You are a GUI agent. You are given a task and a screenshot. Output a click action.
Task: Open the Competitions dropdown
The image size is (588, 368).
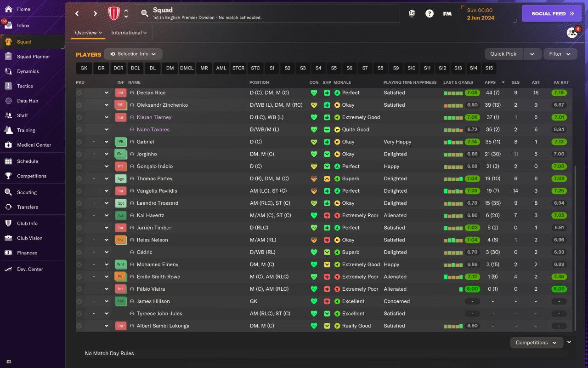coord(537,343)
